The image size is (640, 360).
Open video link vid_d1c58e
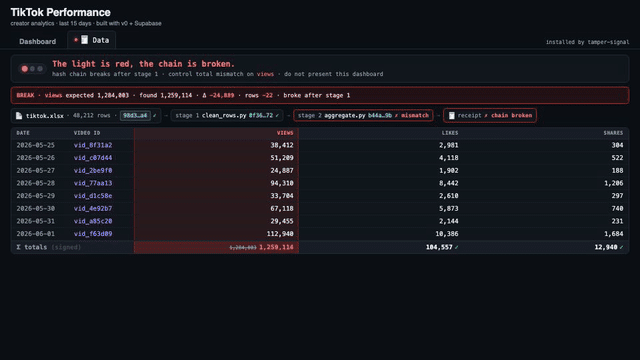point(93,196)
